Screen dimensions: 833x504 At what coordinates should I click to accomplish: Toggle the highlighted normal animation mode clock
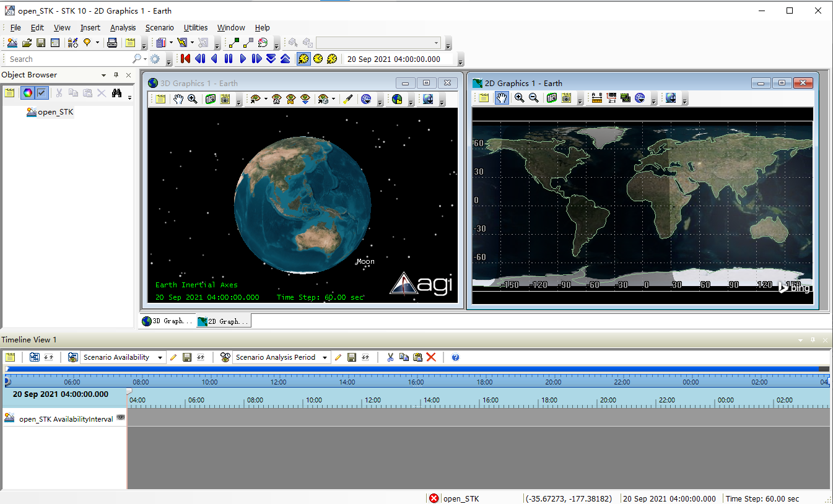(x=303, y=59)
